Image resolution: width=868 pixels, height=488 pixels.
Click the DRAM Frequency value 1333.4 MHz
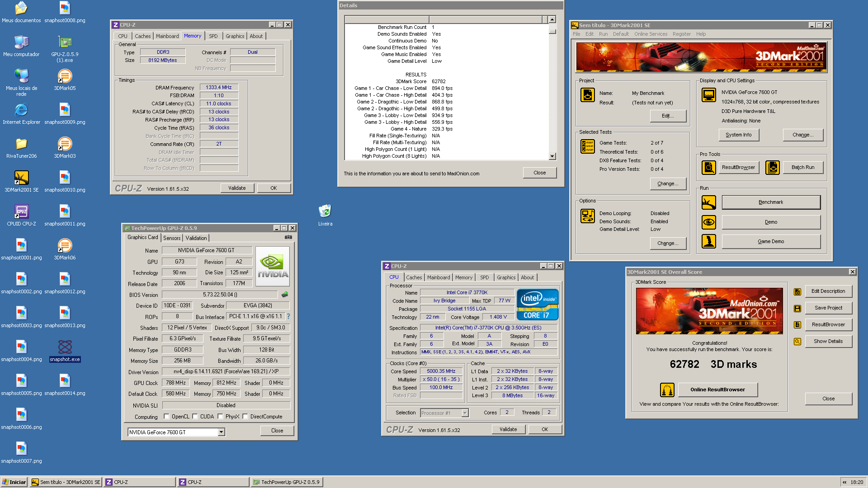pos(219,88)
